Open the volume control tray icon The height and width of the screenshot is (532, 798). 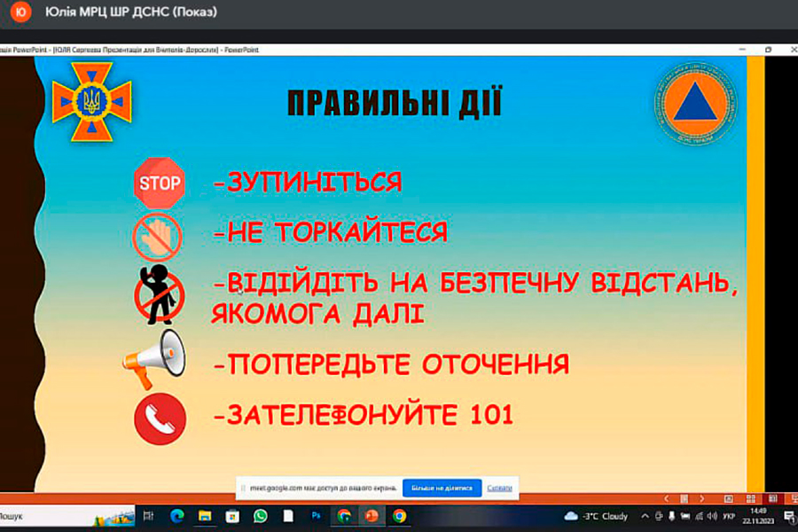click(x=713, y=516)
